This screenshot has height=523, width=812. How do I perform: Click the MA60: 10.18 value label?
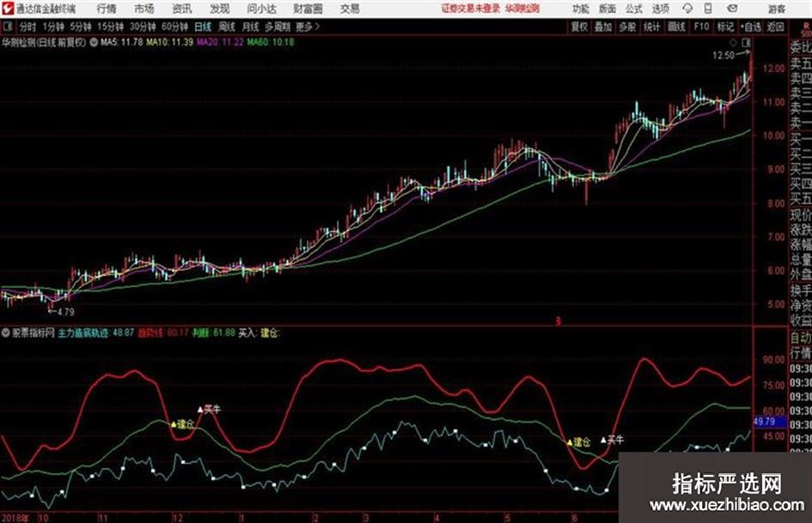(x=271, y=42)
